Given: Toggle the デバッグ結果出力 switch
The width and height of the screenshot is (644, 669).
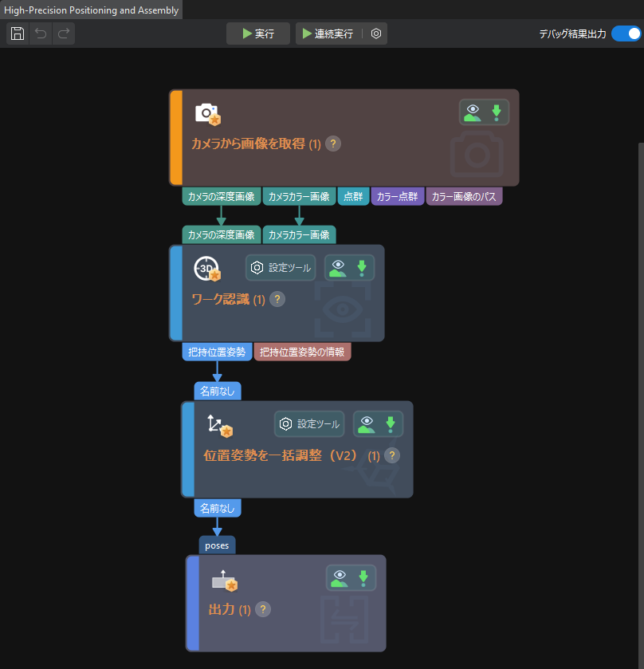Looking at the screenshot, I should (x=626, y=33).
